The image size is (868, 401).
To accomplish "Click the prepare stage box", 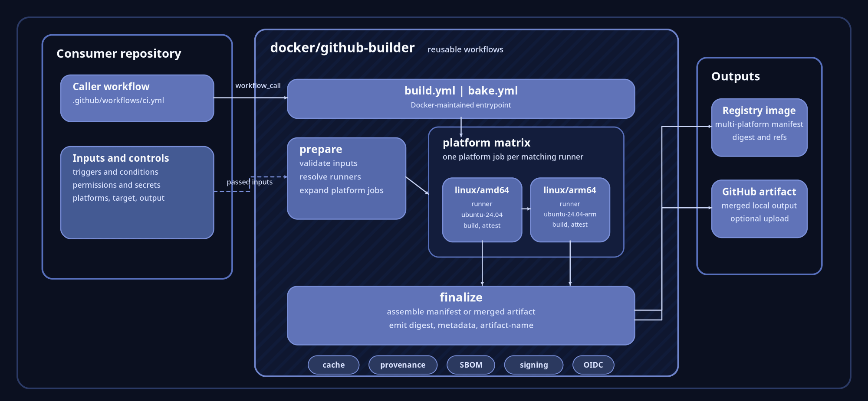I will point(346,178).
